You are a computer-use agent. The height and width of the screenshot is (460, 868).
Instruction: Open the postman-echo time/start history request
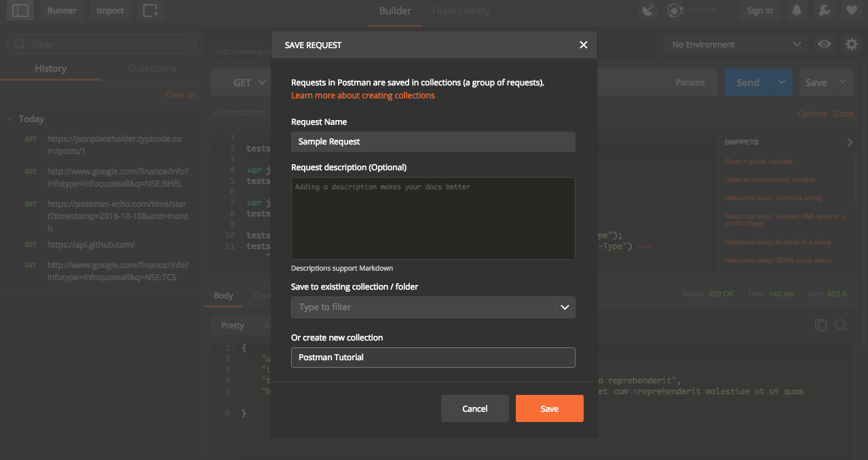click(117, 216)
